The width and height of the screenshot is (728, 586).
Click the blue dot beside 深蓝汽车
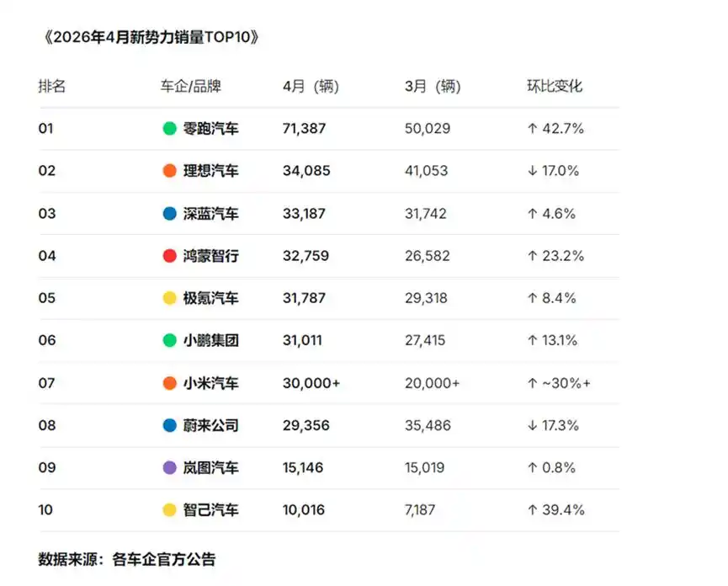pos(169,213)
